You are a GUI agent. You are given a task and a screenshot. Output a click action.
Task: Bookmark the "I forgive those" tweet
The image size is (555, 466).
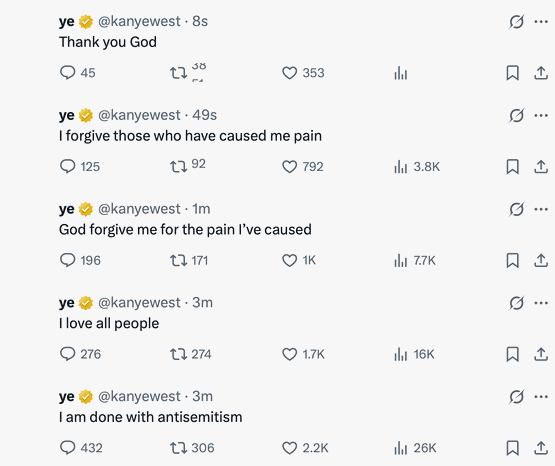[x=513, y=167]
